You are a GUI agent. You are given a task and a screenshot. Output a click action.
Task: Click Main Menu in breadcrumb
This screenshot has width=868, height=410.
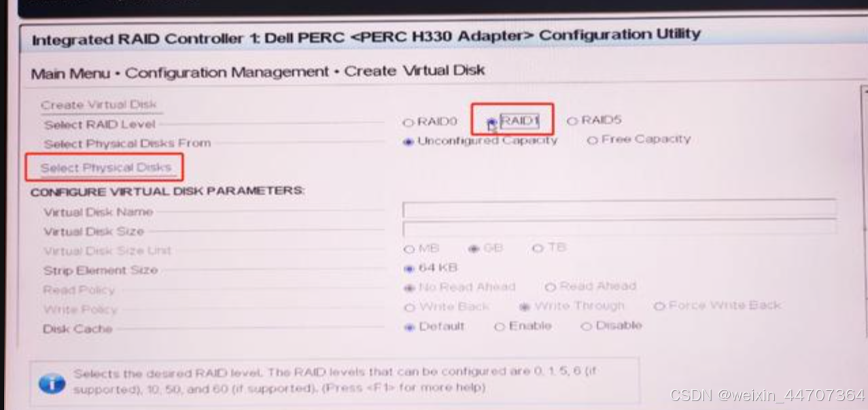click(70, 73)
